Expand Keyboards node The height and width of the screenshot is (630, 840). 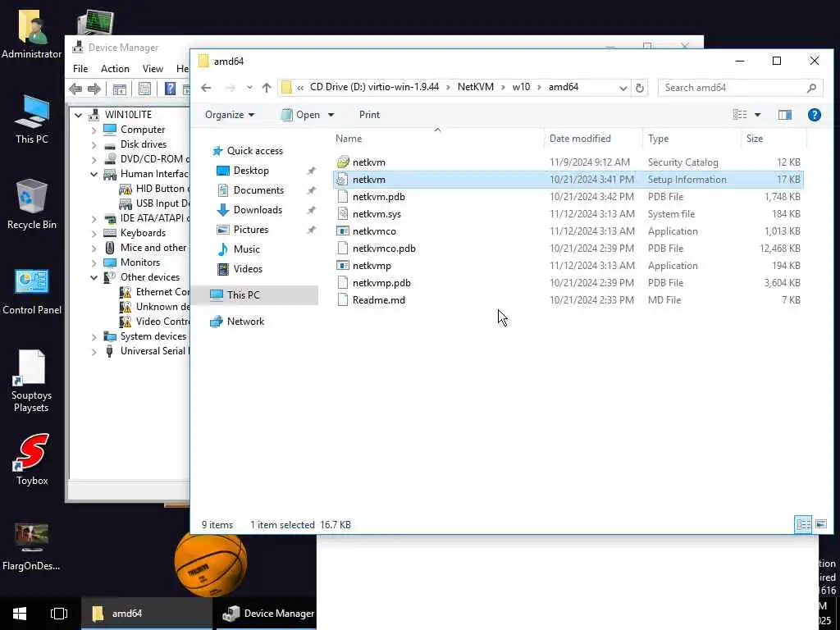click(94, 233)
